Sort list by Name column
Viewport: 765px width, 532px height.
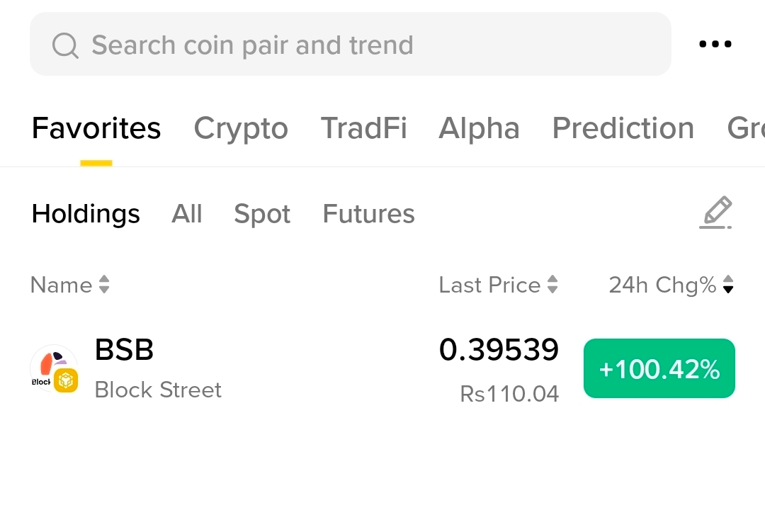62,285
